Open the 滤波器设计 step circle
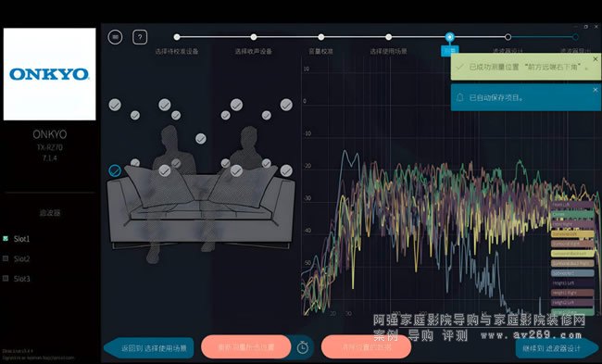602x364 pixels. pyautogui.click(x=508, y=37)
